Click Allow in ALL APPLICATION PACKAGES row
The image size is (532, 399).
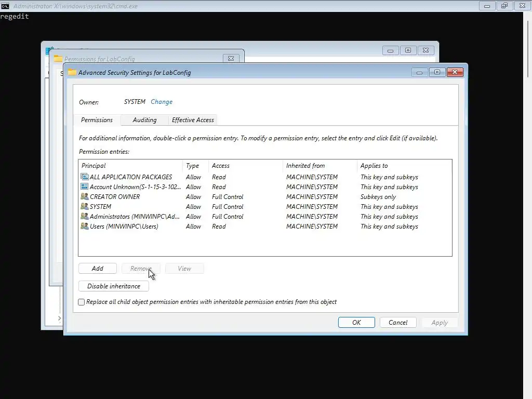[193, 177]
